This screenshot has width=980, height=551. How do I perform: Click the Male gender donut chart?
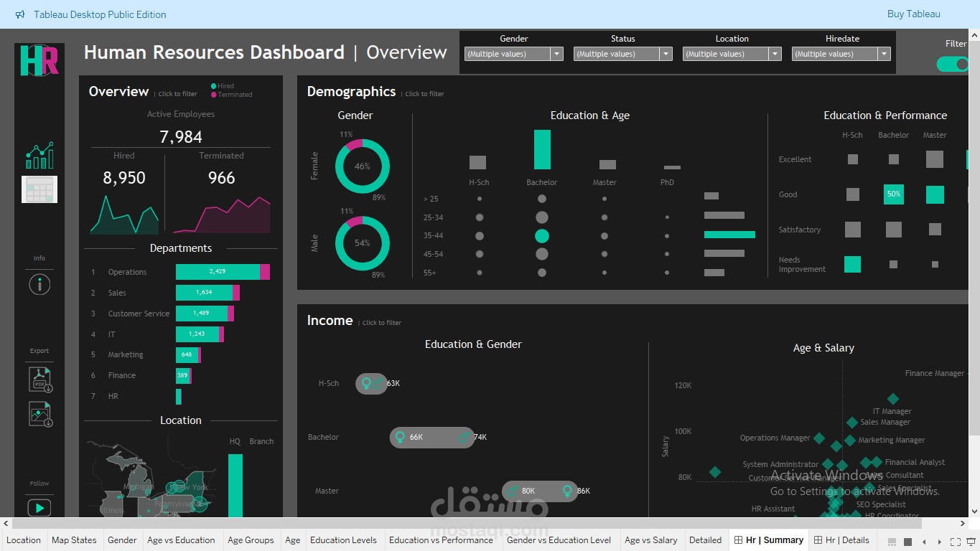[x=363, y=243]
